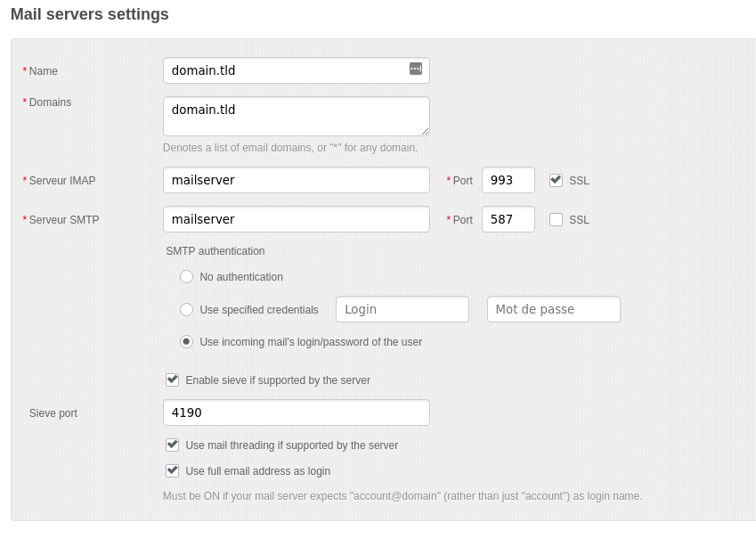Click the SMTP Login credentials field
The width and height of the screenshot is (756, 547).
[x=402, y=309]
